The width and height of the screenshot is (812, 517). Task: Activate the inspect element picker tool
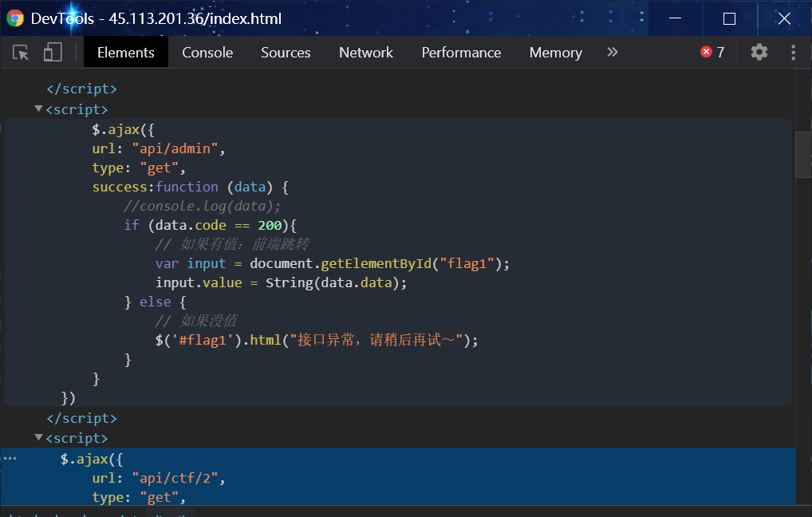tap(22, 53)
